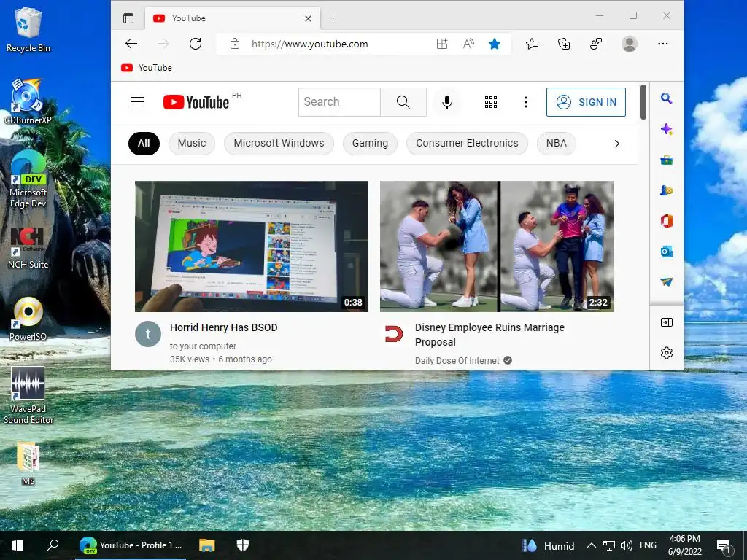The height and width of the screenshot is (560, 747).
Task: Open the Disney Employee marriage proposal thumbnail
Action: [x=496, y=246]
